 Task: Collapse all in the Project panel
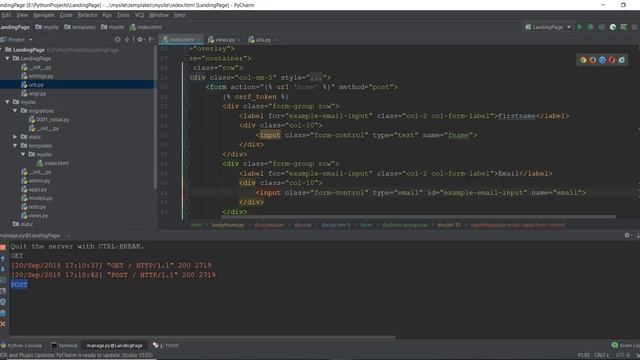coord(127,40)
